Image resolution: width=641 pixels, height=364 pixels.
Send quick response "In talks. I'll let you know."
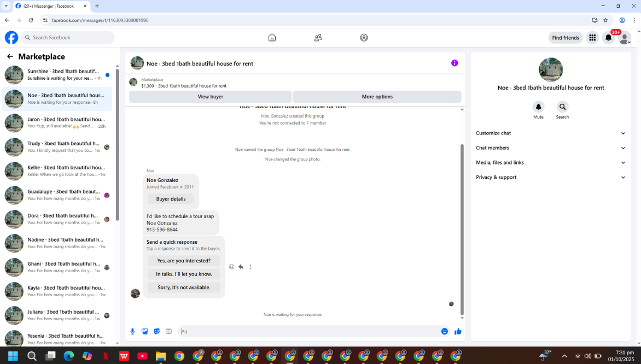(184, 274)
